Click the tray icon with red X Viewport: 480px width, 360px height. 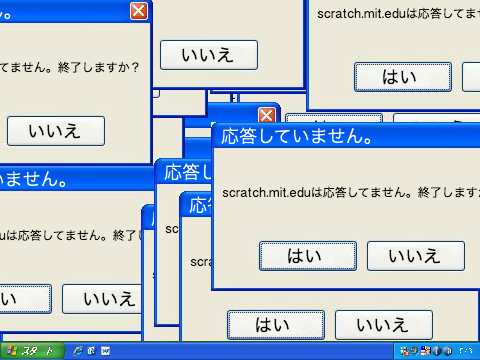[404, 351]
